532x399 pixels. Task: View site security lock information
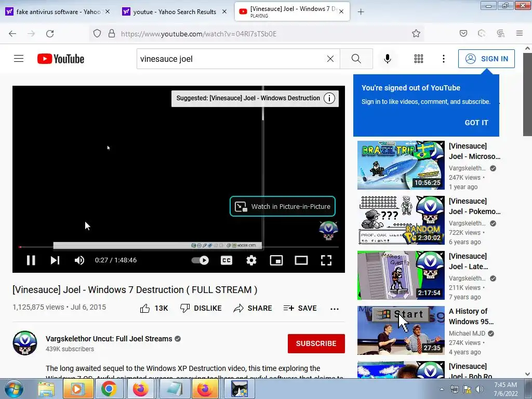point(112,34)
